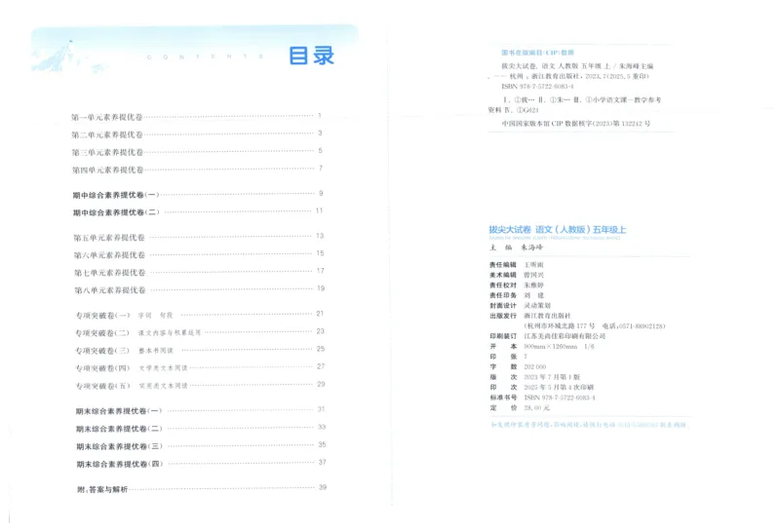The width and height of the screenshot is (780, 532).
Task: Click the entry '第七单元素养提优卷'
Action: 110,273
